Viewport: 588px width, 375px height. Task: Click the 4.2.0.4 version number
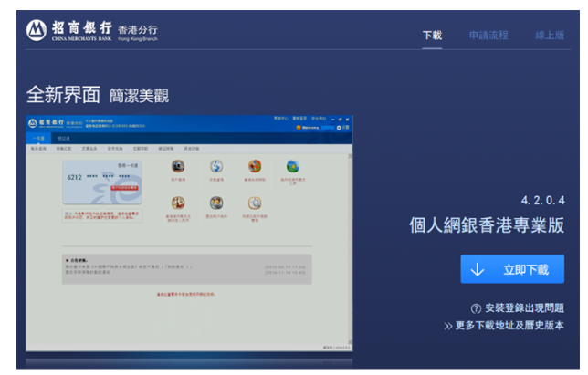coord(542,201)
